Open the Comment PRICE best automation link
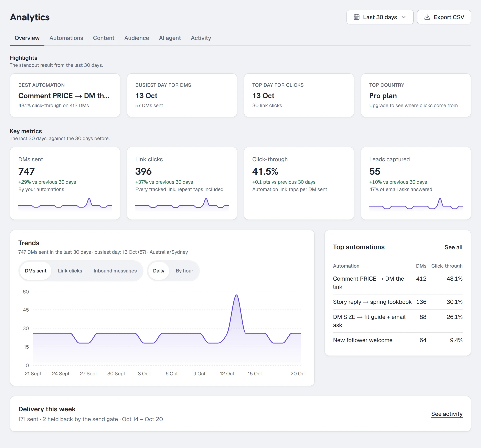The height and width of the screenshot is (448, 481). coord(64,96)
